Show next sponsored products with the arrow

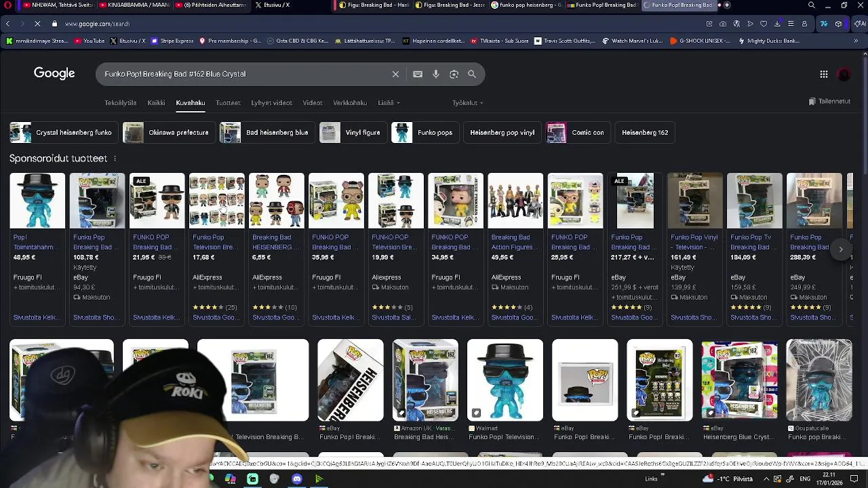pos(841,249)
